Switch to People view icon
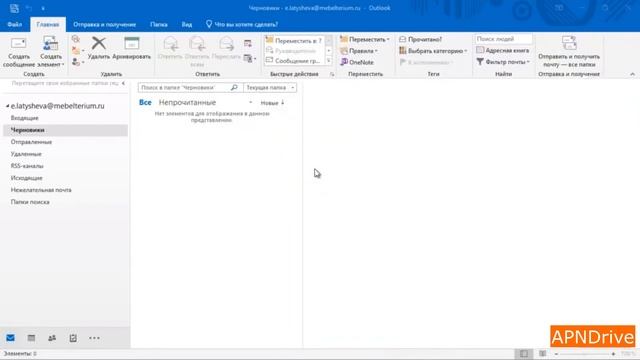640x360 pixels. pyautogui.click(x=52, y=338)
